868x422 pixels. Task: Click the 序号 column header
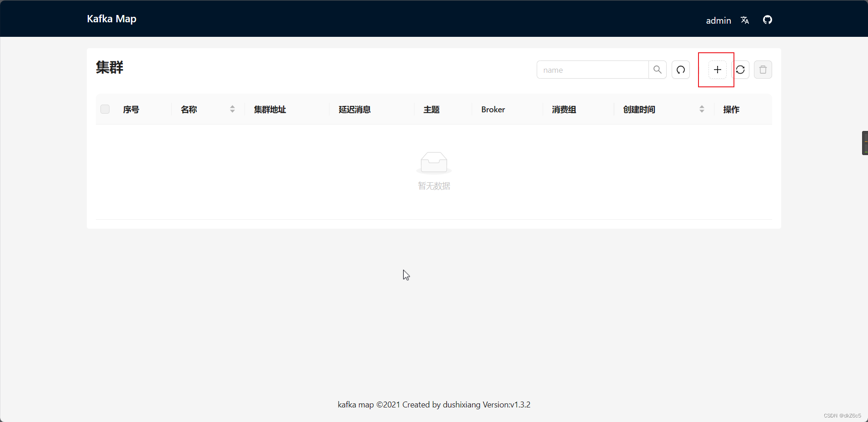tap(131, 110)
